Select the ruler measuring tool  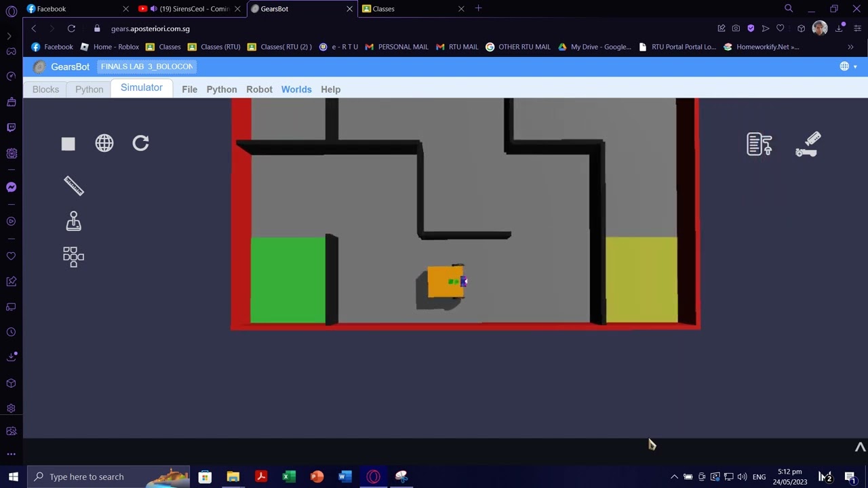[x=73, y=186]
